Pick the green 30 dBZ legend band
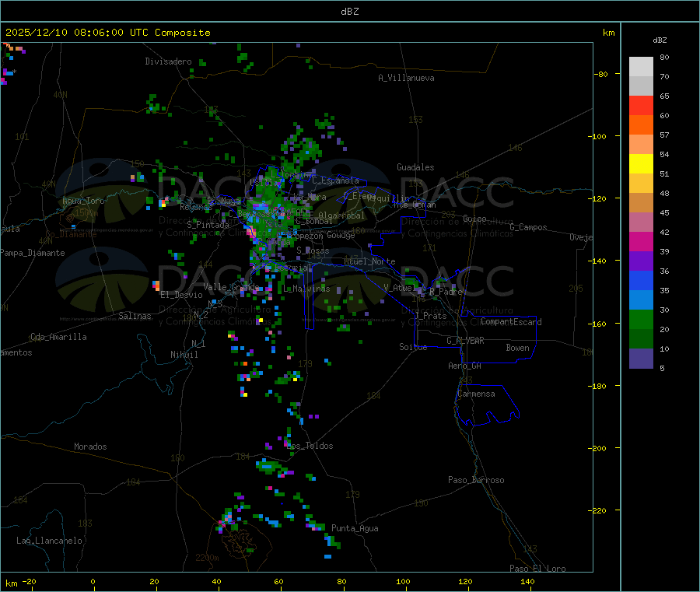Screen dimensions: 700x592 coord(641,319)
